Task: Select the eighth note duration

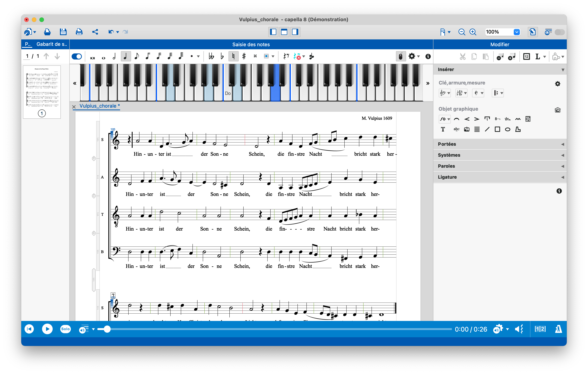Action: click(x=137, y=56)
